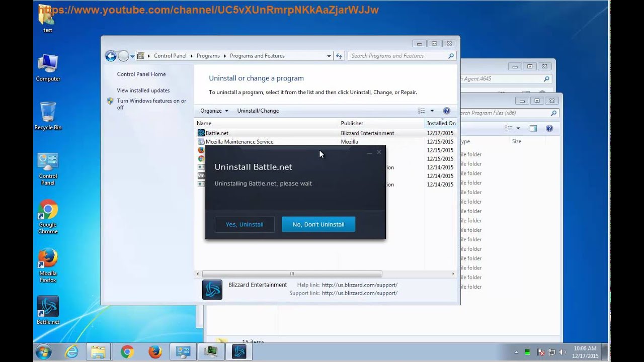Switch to Battle.net taskbar button

(x=238, y=351)
